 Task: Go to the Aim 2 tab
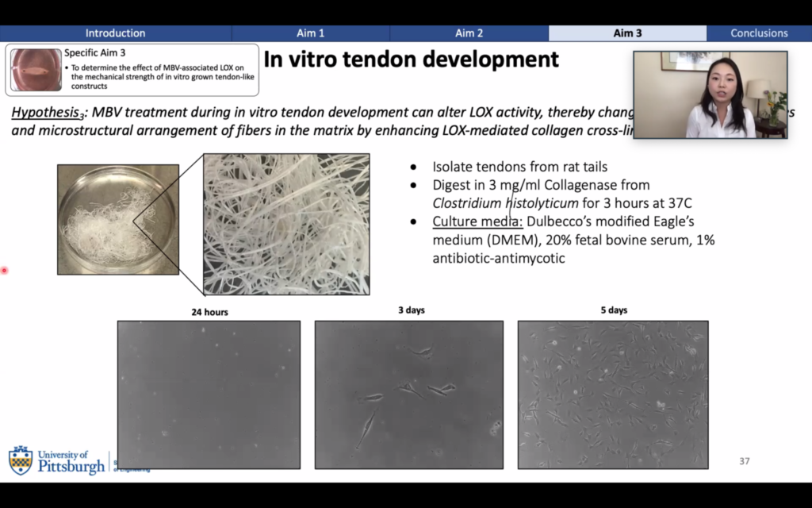click(x=469, y=33)
